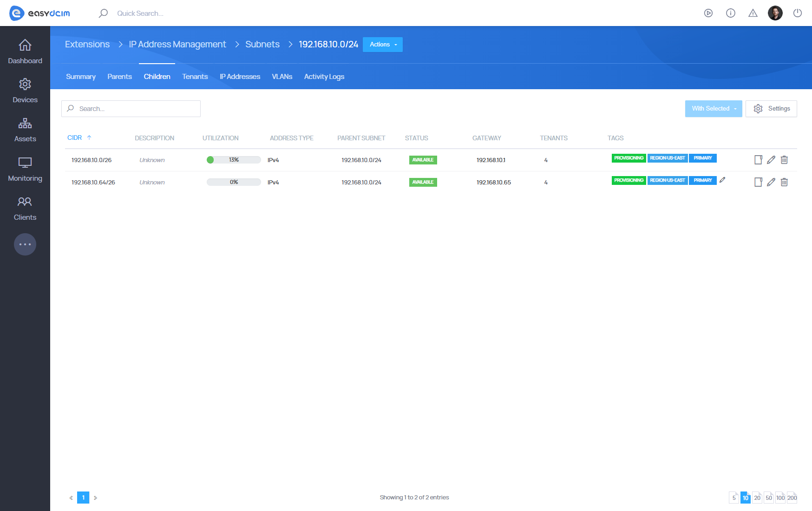Edit the 192.168.10.64/26 subnet pencil icon
The image size is (812, 511).
coord(771,182)
